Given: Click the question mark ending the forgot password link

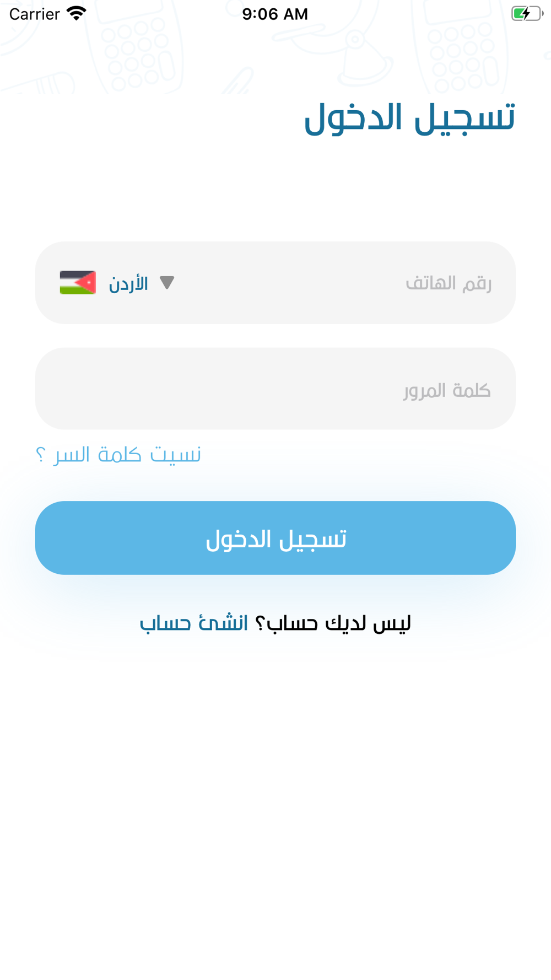Looking at the screenshot, I should point(40,456).
